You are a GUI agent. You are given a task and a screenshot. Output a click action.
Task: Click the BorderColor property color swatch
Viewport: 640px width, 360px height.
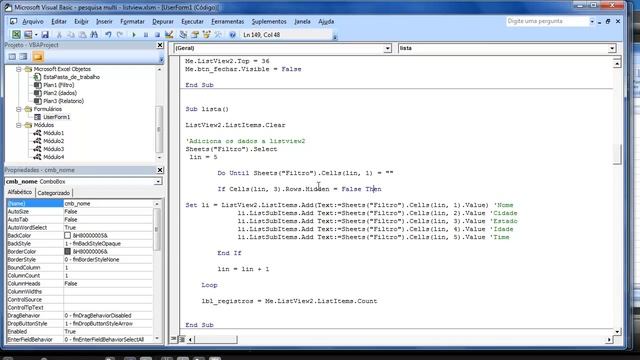coord(67,251)
